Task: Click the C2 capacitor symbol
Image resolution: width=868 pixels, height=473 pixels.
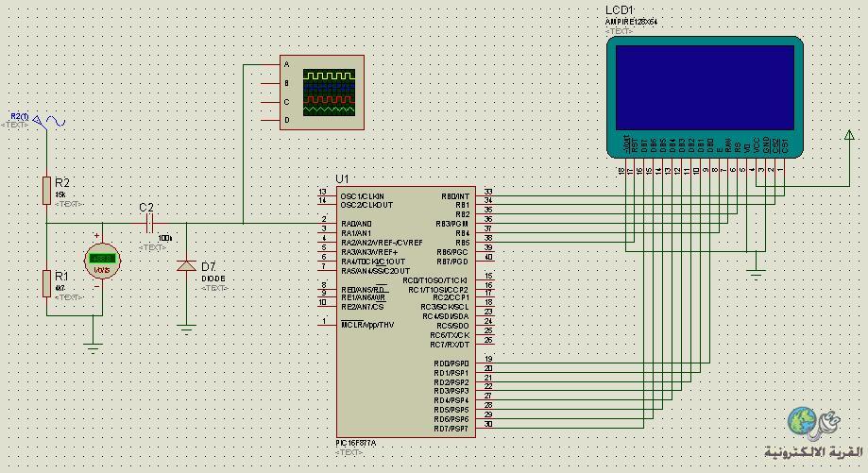Action: (x=148, y=224)
